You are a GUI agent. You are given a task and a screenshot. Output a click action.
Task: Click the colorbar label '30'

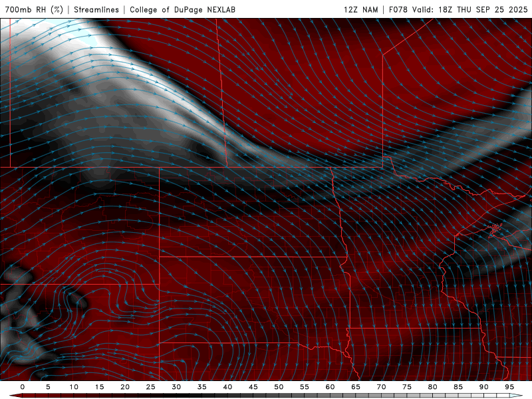point(176,387)
